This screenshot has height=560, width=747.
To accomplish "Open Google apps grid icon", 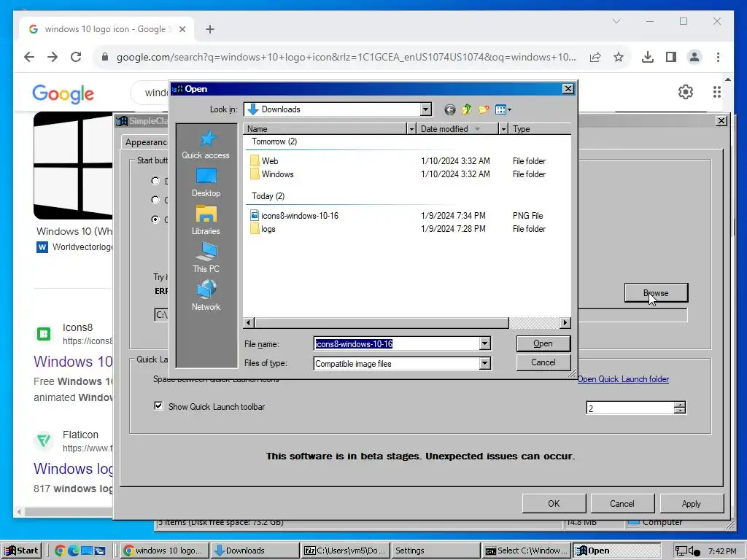I will tap(716, 92).
